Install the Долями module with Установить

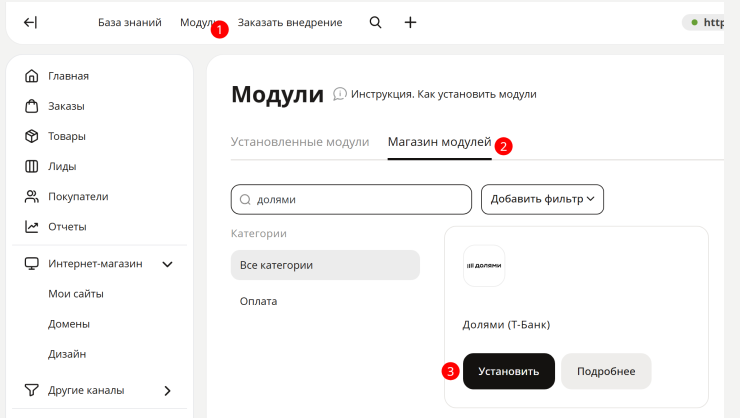tap(508, 371)
